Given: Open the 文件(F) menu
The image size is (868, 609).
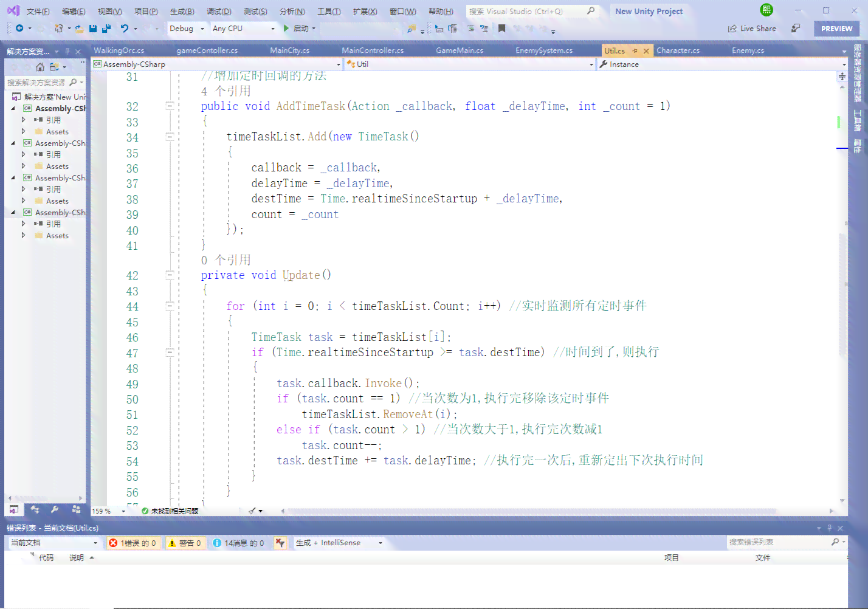Looking at the screenshot, I should pyautogui.click(x=38, y=11).
